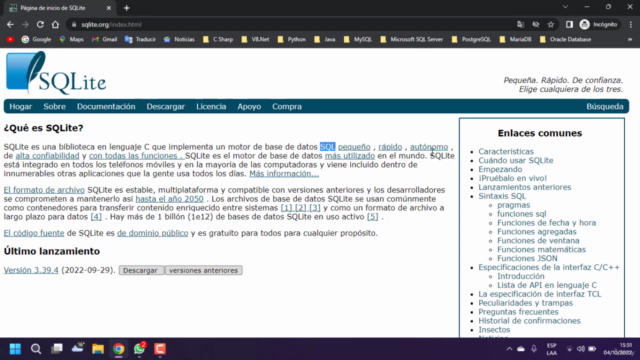Open the Compra menu item
The width and height of the screenshot is (640, 360).
pos(287,107)
